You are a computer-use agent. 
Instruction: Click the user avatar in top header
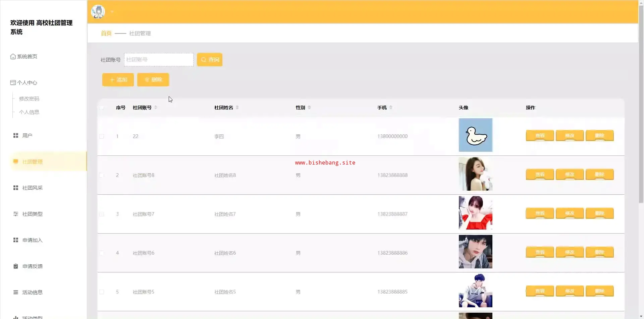[x=98, y=12]
